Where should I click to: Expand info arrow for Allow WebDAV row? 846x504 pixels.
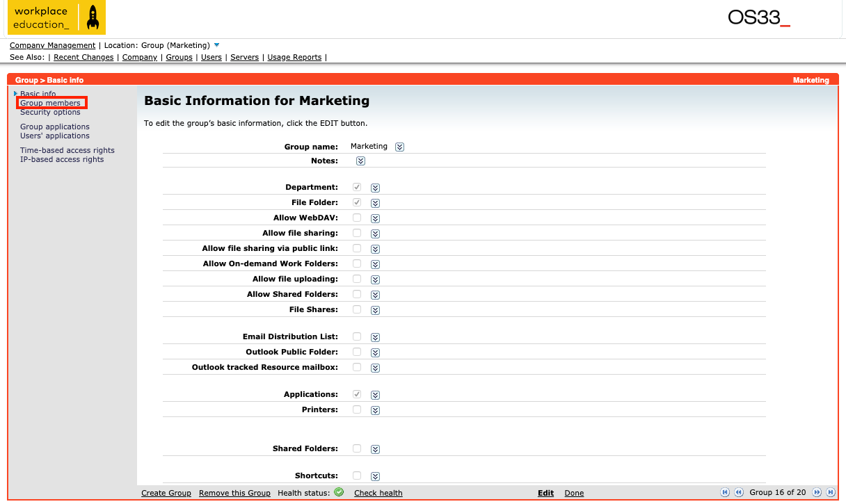click(375, 218)
